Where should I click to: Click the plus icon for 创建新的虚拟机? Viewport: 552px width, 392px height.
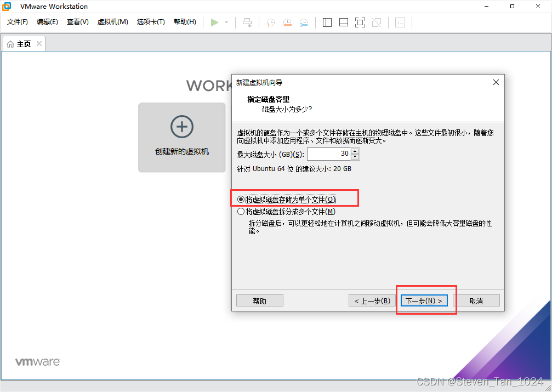(182, 127)
